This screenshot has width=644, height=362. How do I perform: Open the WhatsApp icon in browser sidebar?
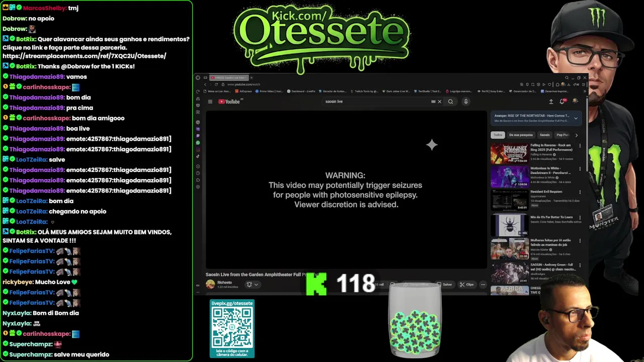198,143
